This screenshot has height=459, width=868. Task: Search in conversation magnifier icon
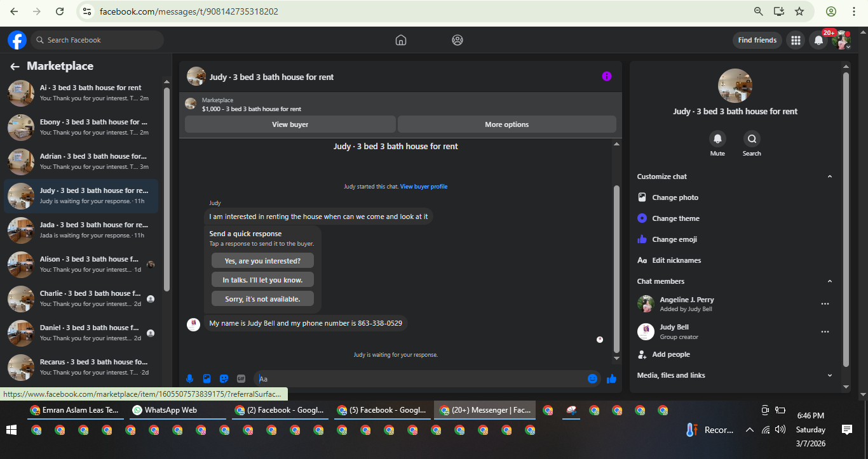(752, 138)
